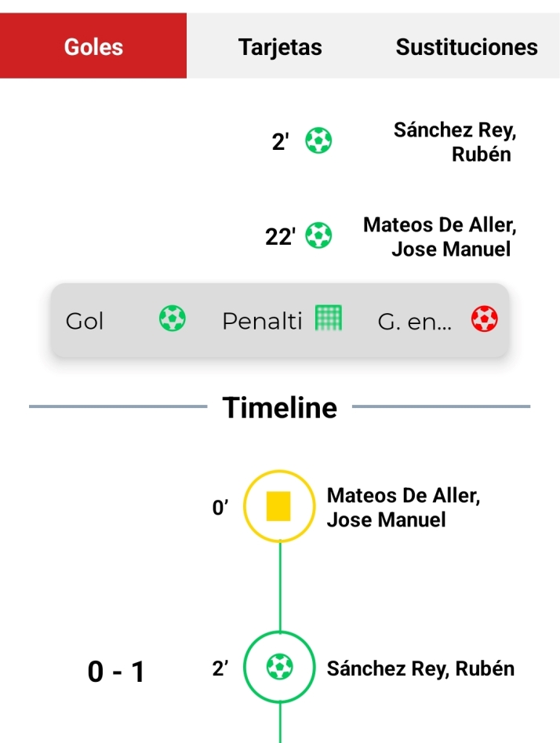This screenshot has width=560, height=743.
Task: Tap the Gol legend label
Action: [x=85, y=321]
